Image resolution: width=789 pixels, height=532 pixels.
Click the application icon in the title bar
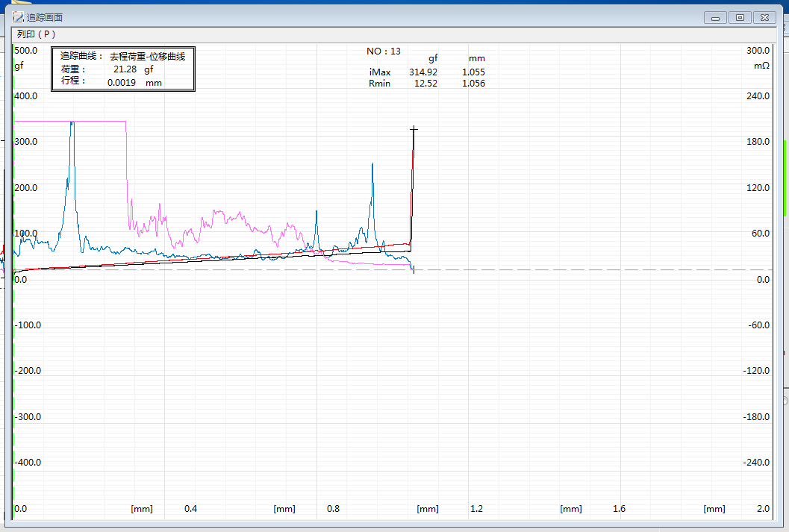(x=18, y=16)
